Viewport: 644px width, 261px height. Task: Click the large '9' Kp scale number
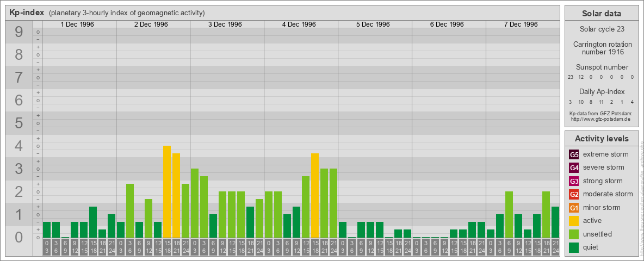click(x=18, y=32)
